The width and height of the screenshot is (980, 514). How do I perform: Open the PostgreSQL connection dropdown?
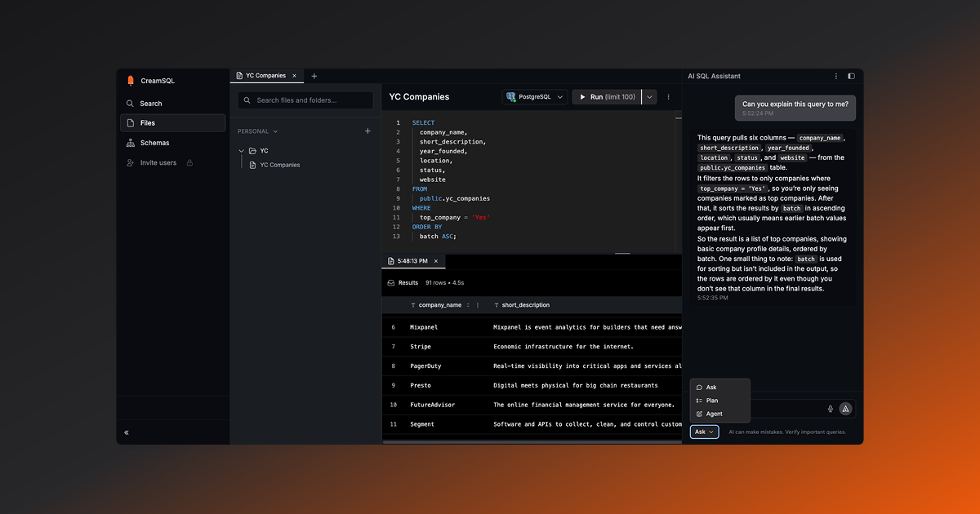coord(535,96)
